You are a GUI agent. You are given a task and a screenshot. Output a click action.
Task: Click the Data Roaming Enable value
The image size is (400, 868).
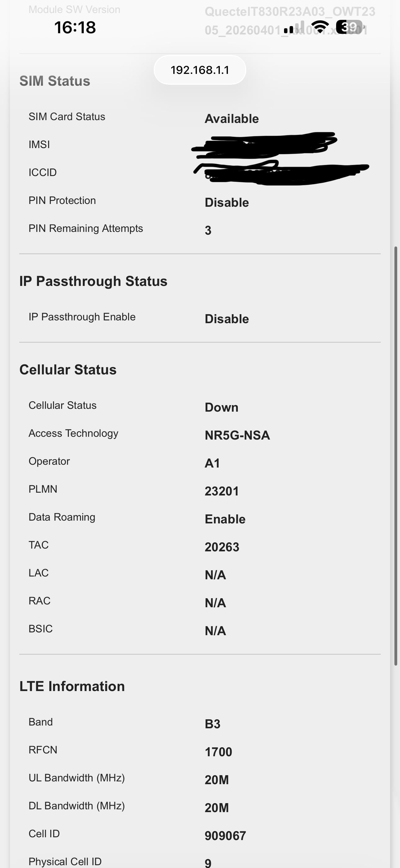coord(225,519)
